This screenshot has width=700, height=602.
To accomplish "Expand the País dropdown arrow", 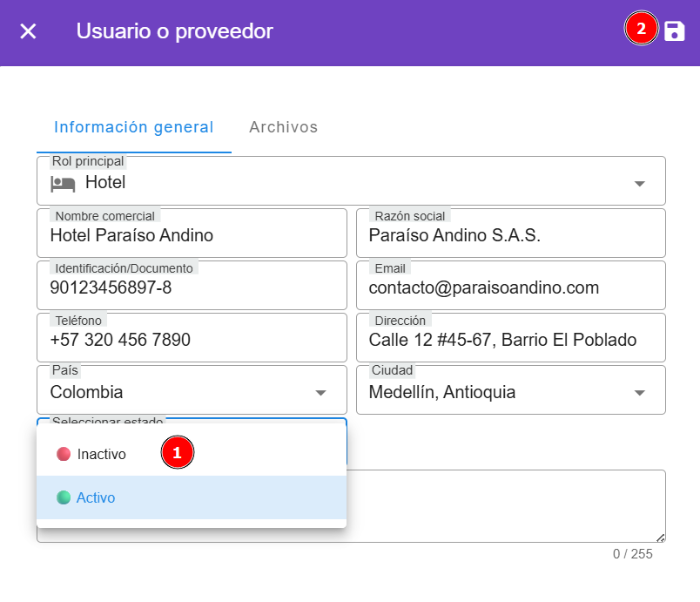I will pos(320,393).
